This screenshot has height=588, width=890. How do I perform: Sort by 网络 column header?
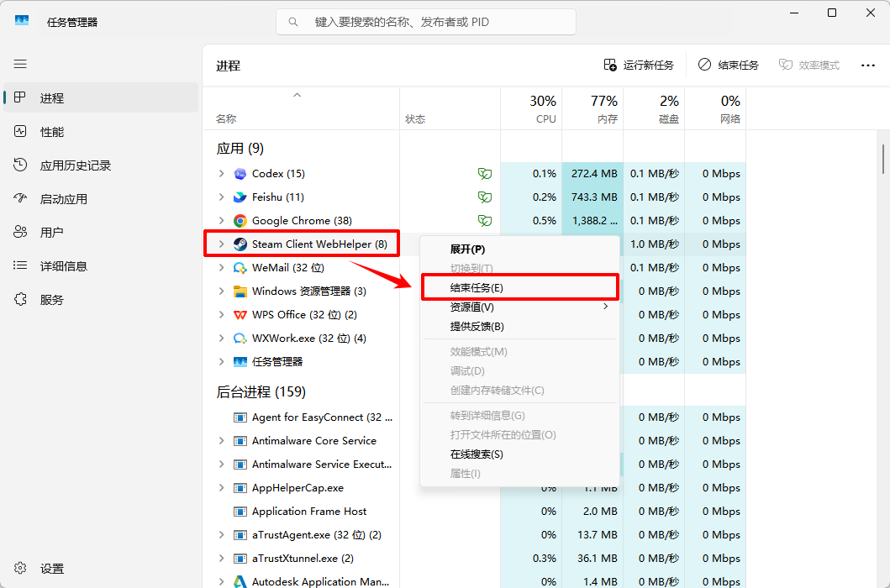point(715,108)
